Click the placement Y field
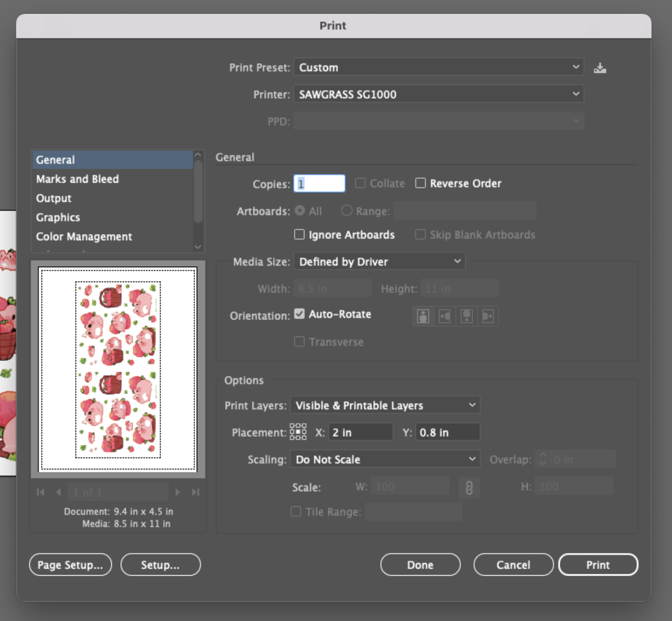Screen dimensions: 672x621 [x=448, y=432]
